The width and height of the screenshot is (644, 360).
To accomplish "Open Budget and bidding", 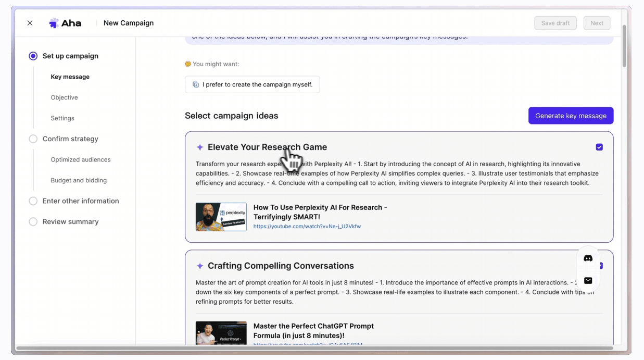I will point(79,180).
